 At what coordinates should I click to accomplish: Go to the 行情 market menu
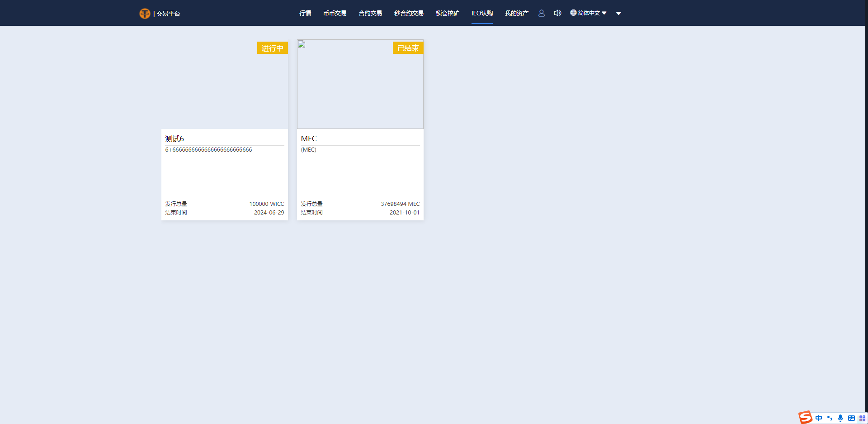coord(305,13)
